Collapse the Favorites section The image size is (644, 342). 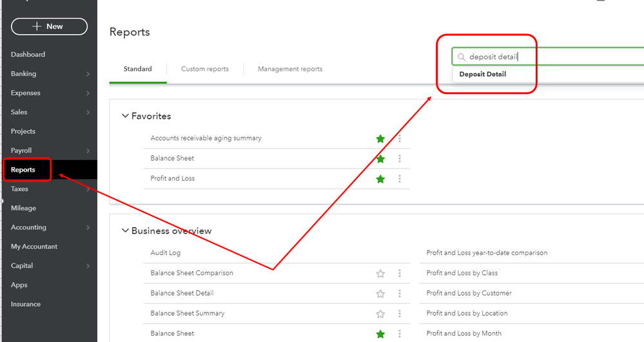[125, 116]
